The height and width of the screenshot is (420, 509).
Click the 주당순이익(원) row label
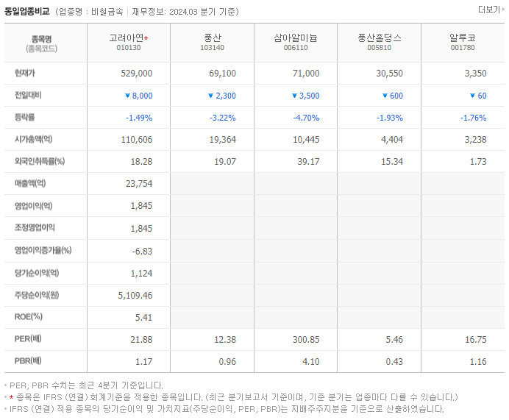click(x=37, y=295)
